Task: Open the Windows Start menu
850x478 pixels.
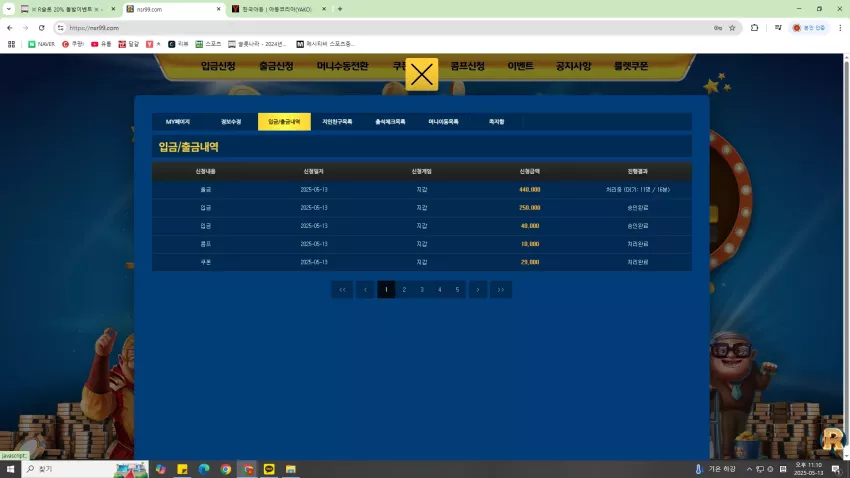Action: (x=10, y=469)
